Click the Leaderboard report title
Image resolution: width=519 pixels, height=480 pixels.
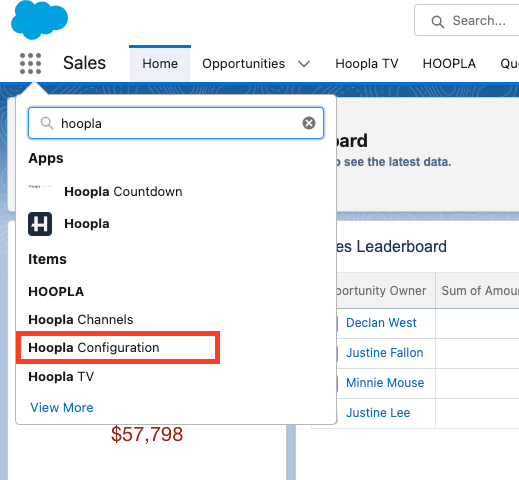[x=391, y=247]
